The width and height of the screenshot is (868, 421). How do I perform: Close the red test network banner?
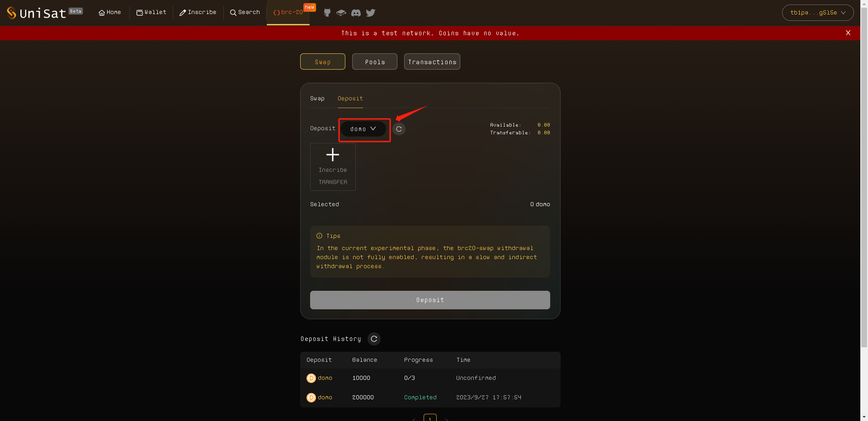848,33
